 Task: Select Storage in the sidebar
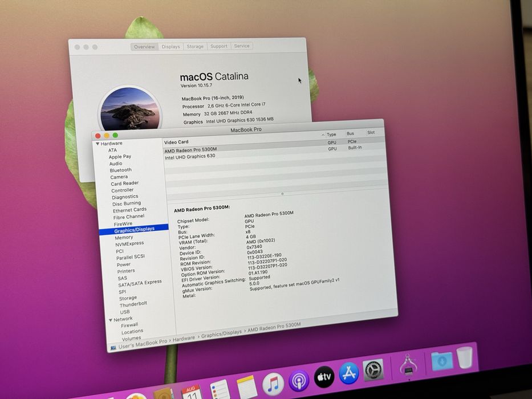128,298
